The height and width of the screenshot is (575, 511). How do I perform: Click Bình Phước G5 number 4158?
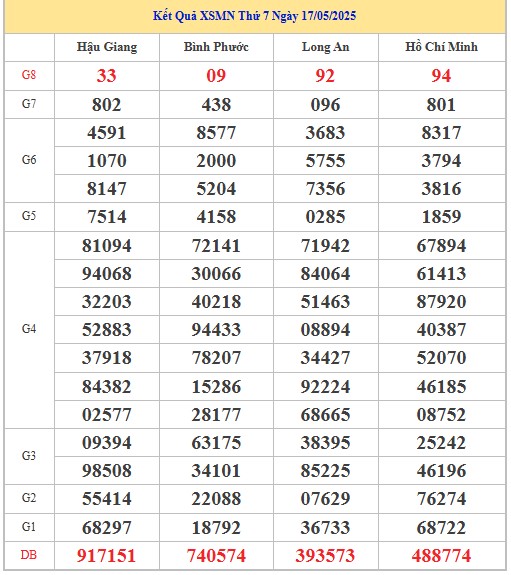coord(216,217)
